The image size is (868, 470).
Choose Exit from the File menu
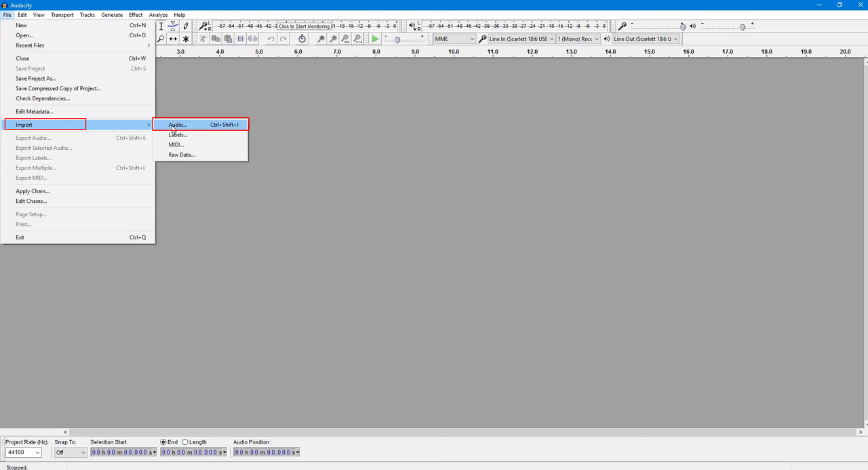click(x=78, y=237)
